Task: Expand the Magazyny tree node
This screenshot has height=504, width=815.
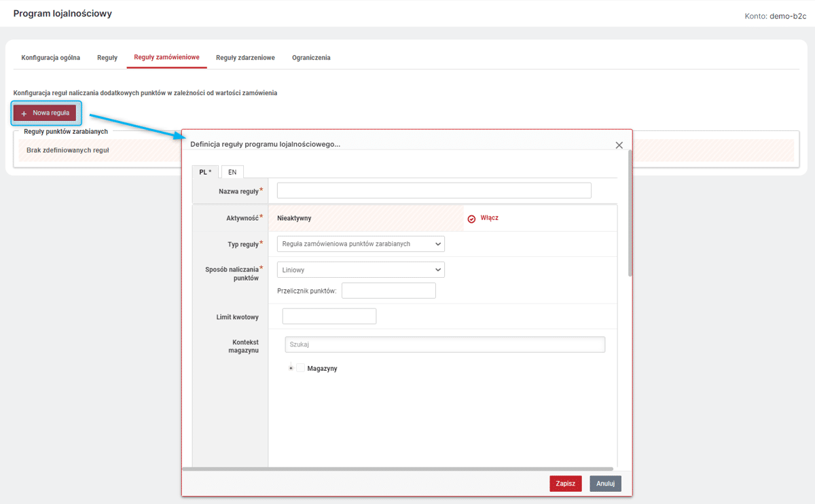Action: click(x=291, y=368)
